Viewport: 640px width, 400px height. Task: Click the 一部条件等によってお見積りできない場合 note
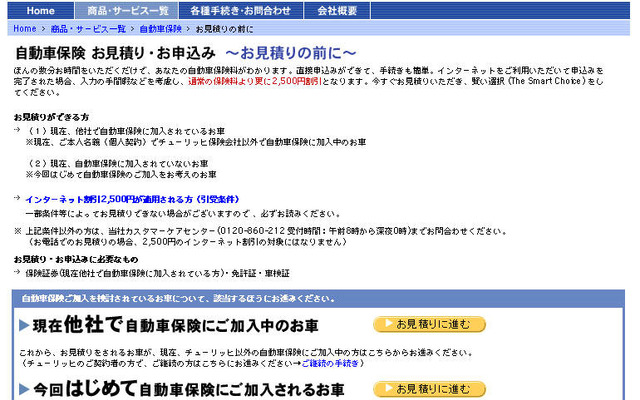pyautogui.click(x=183, y=214)
